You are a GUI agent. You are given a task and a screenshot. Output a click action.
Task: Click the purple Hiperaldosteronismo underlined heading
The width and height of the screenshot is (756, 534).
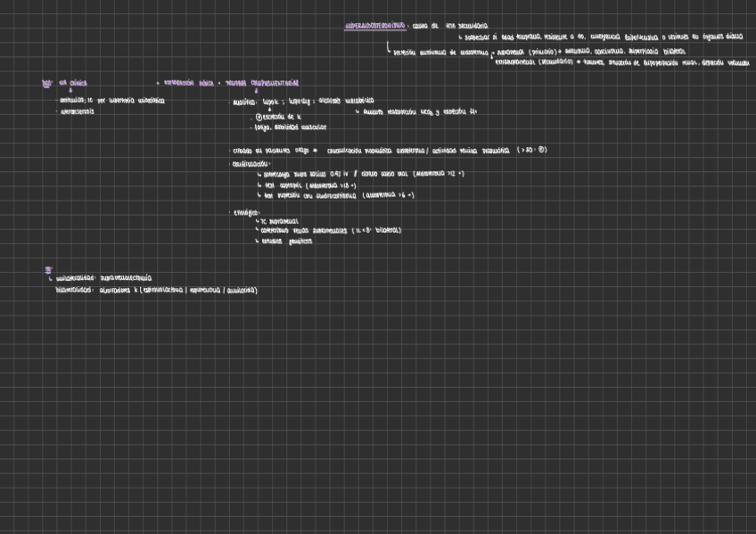(x=374, y=26)
